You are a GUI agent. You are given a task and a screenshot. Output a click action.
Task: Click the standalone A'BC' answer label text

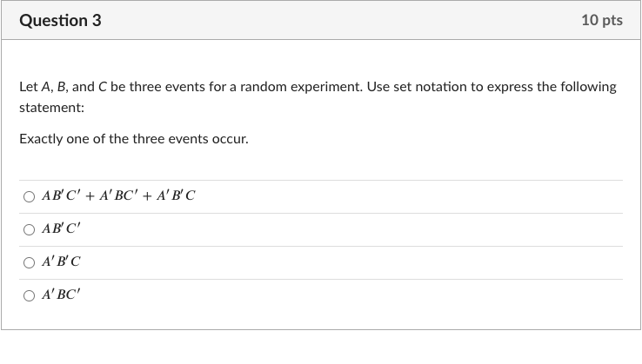point(61,295)
